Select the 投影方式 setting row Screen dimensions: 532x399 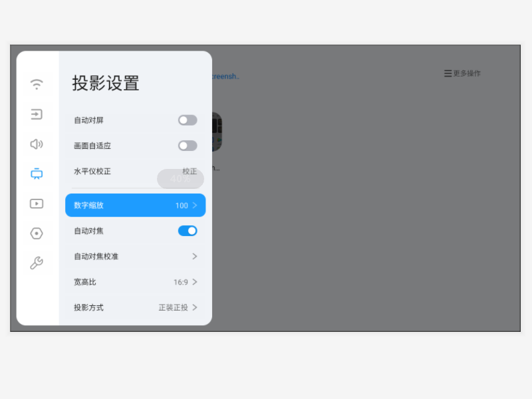[136, 307]
